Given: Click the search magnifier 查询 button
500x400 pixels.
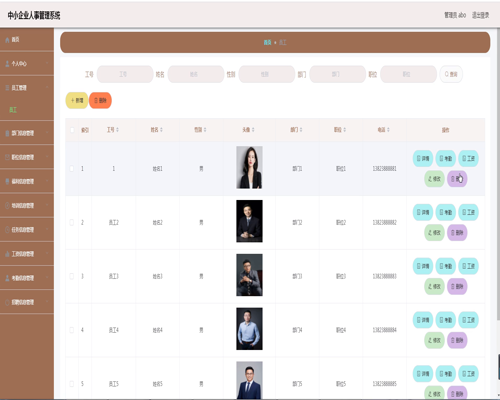Looking at the screenshot, I should 451,74.
